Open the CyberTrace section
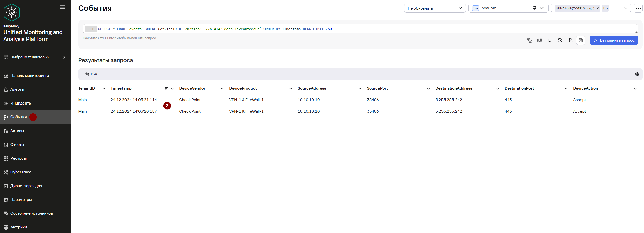 (36, 172)
